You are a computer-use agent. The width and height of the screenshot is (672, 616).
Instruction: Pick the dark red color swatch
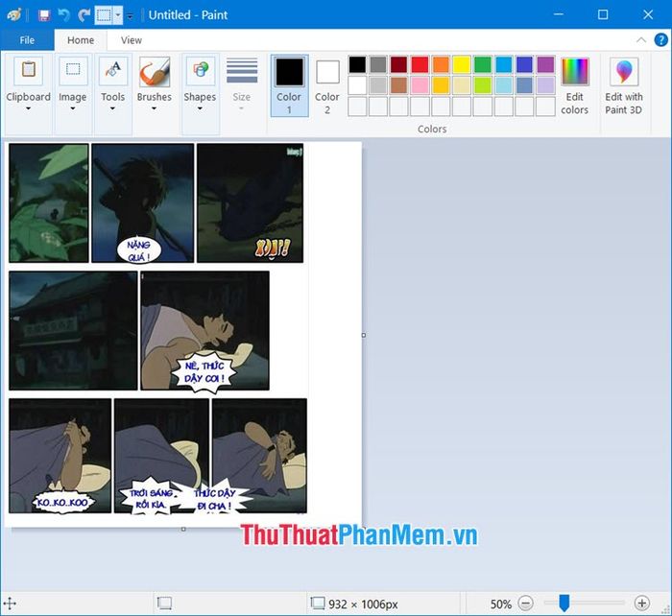(399, 64)
